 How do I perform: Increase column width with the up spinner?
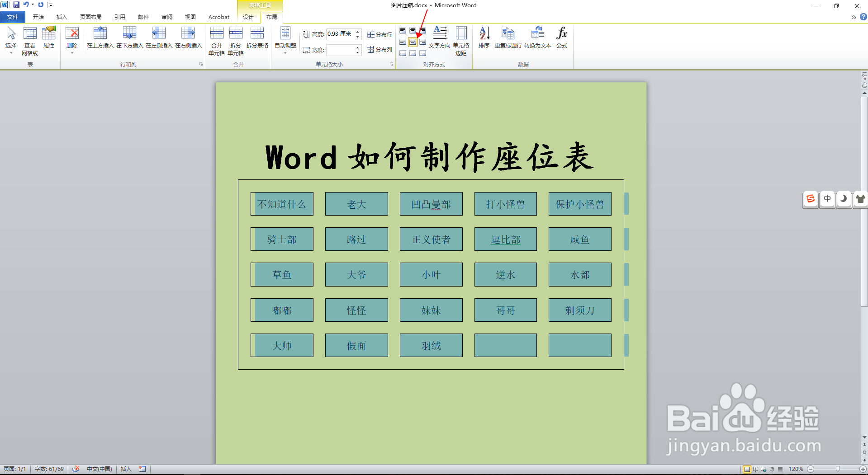pyautogui.click(x=358, y=47)
